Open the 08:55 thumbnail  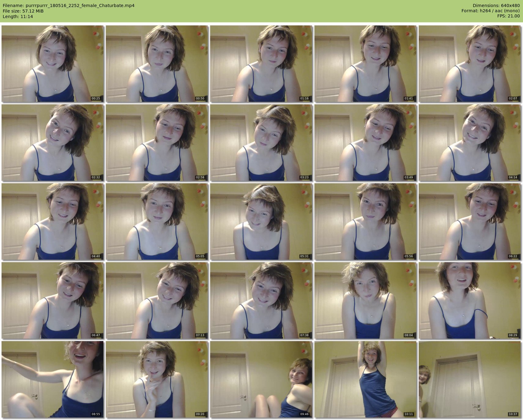[x=53, y=379]
